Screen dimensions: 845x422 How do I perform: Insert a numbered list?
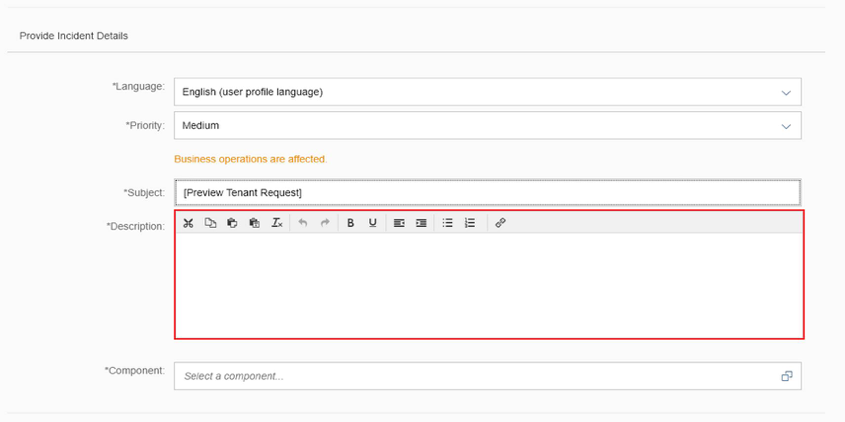click(470, 223)
